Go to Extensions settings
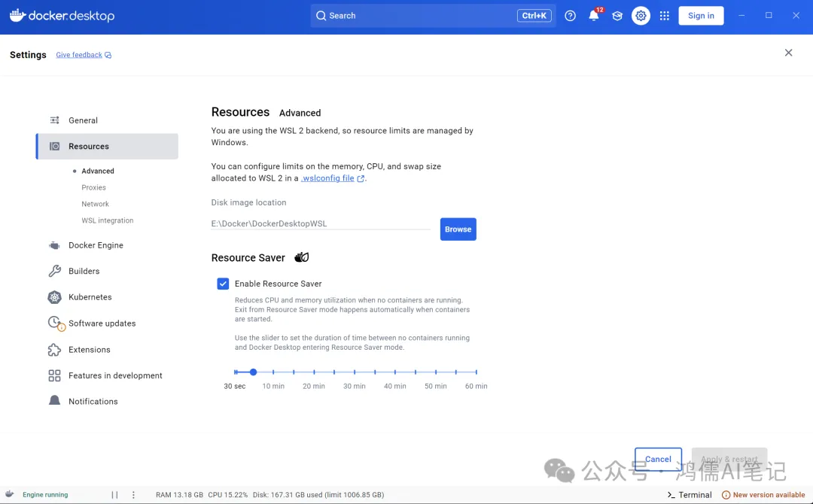Screen dimensions: 813x504 pos(108,350)
